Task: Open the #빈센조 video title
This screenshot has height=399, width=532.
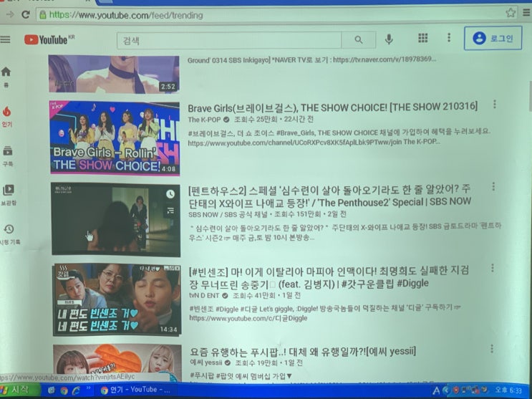Action: 329,277
